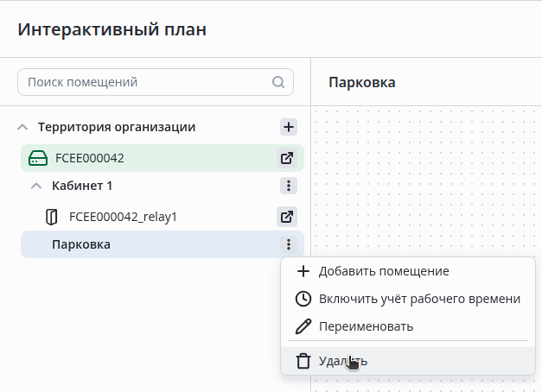Click the door icon of FCEE000042_relay1
This screenshot has height=392, width=542.
[x=52, y=217]
